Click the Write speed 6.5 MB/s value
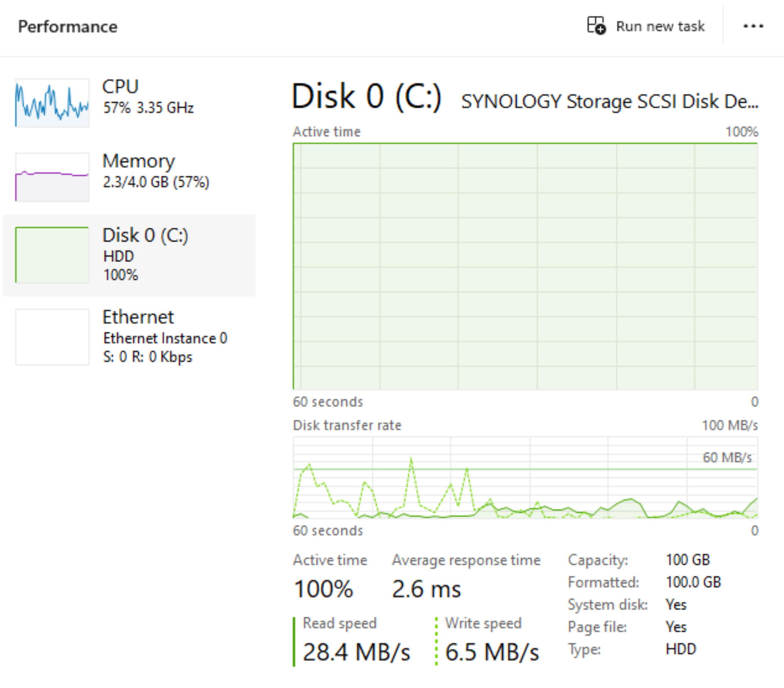This screenshot has height=688, width=784. pos(492,652)
